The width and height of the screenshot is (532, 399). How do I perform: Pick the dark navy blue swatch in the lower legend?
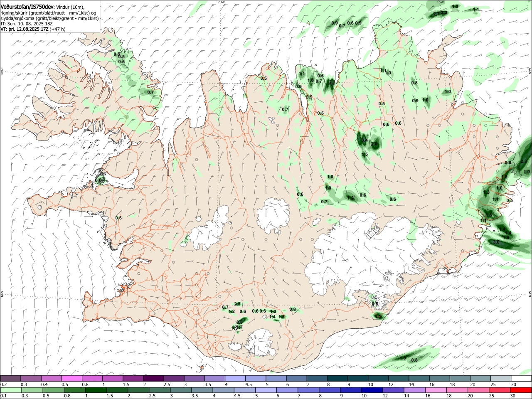(x=372, y=390)
